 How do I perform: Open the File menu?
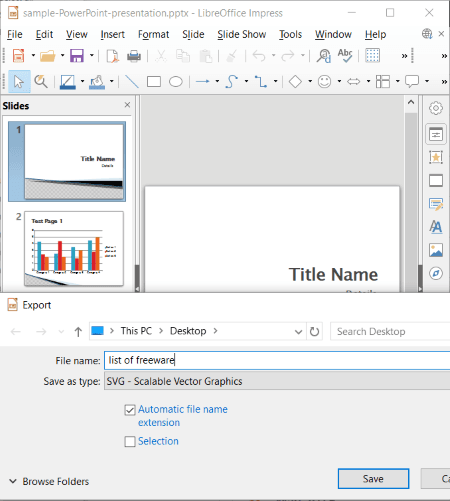(x=15, y=34)
